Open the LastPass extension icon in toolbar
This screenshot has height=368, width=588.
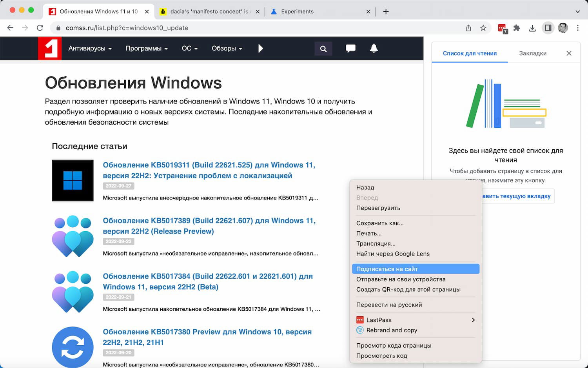click(502, 28)
